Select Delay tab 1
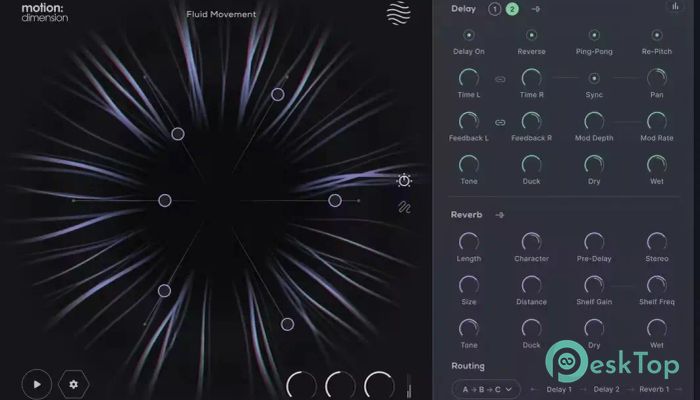The width and height of the screenshot is (700, 400). pyautogui.click(x=494, y=9)
